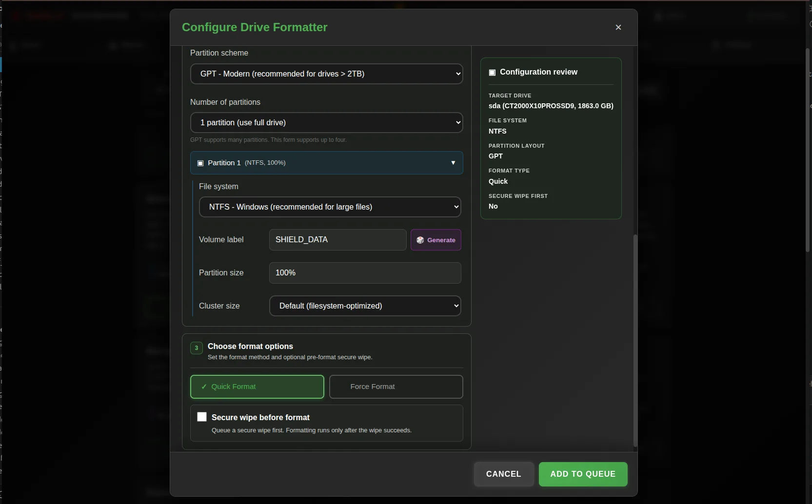Click the Partition size input field

pyautogui.click(x=365, y=273)
